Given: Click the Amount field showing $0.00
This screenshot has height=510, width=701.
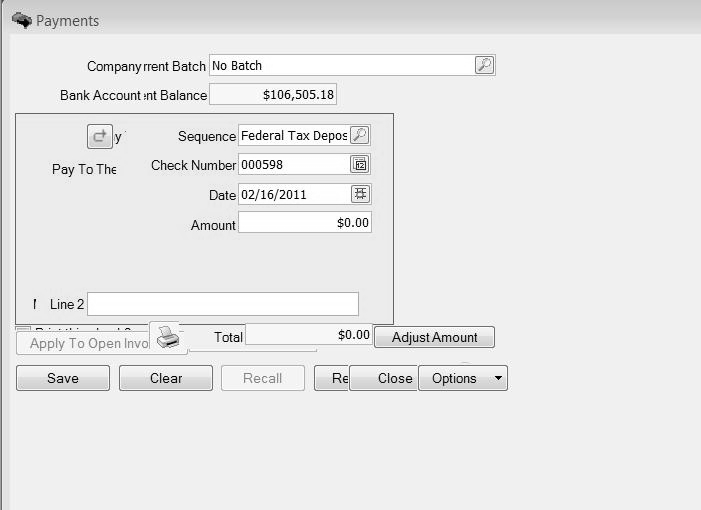Looking at the screenshot, I should point(305,222).
